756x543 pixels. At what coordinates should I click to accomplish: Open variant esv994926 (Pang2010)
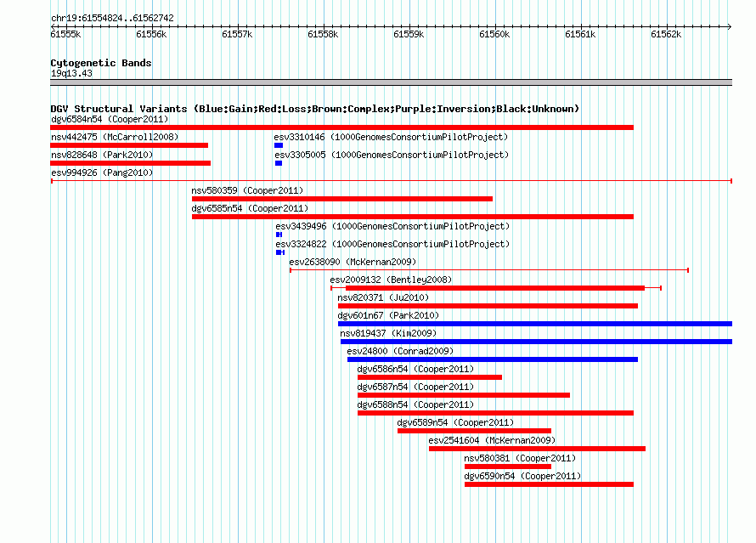pos(102,173)
